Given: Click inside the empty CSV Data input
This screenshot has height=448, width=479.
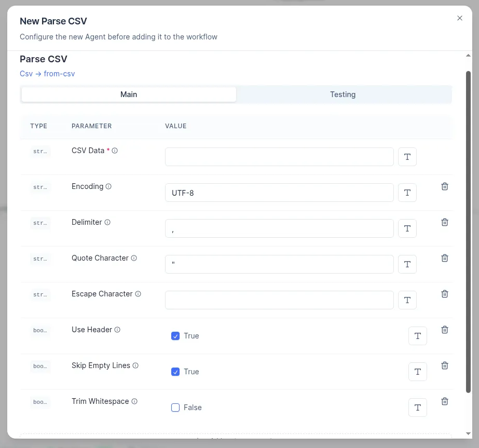Looking at the screenshot, I should tap(279, 156).
